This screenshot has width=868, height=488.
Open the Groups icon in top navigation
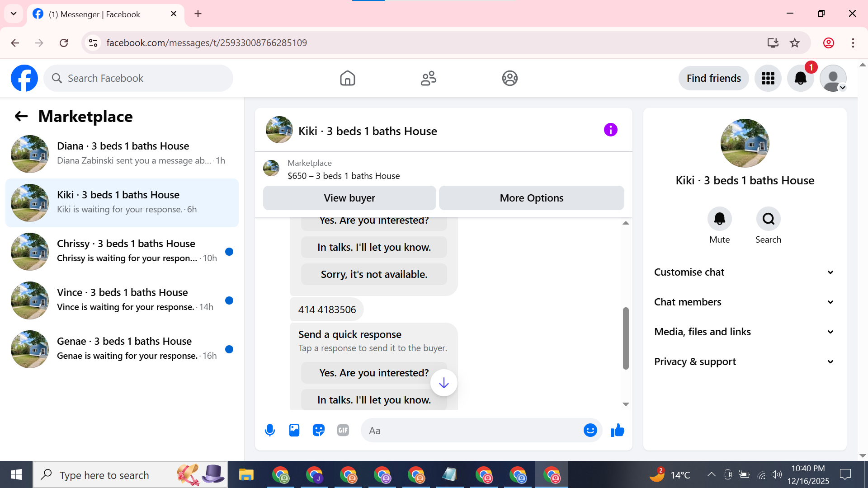tap(509, 78)
